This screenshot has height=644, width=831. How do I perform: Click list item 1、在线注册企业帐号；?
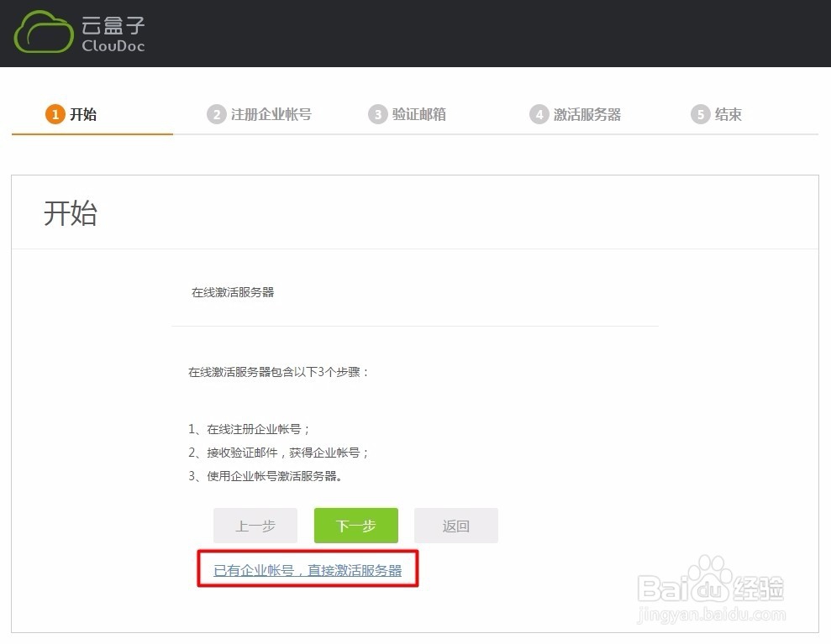pyautogui.click(x=249, y=429)
